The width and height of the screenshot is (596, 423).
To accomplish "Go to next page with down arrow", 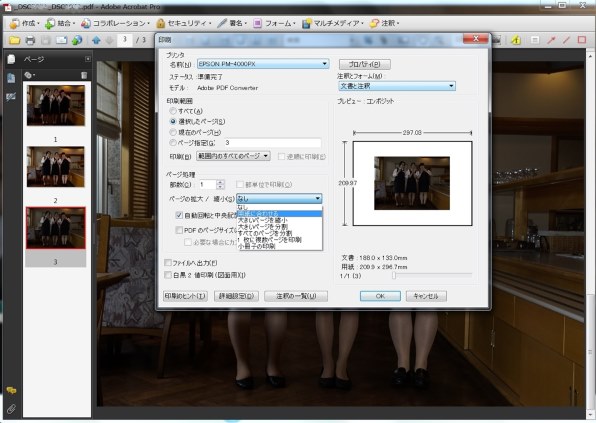I will (x=109, y=40).
